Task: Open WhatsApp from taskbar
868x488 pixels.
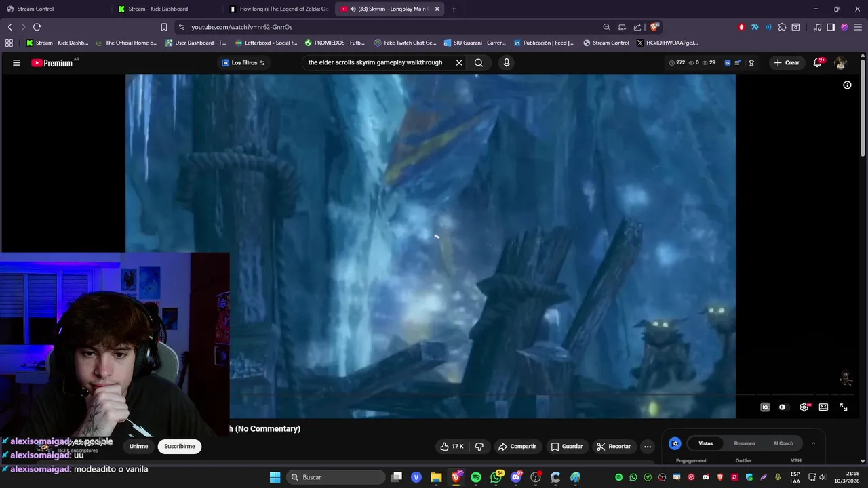Action: (496, 477)
